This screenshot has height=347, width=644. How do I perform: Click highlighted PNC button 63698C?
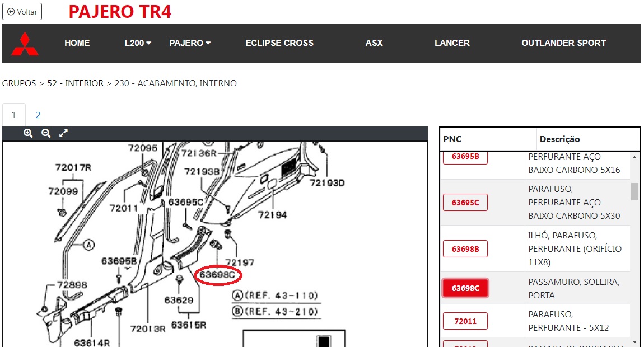(x=465, y=288)
